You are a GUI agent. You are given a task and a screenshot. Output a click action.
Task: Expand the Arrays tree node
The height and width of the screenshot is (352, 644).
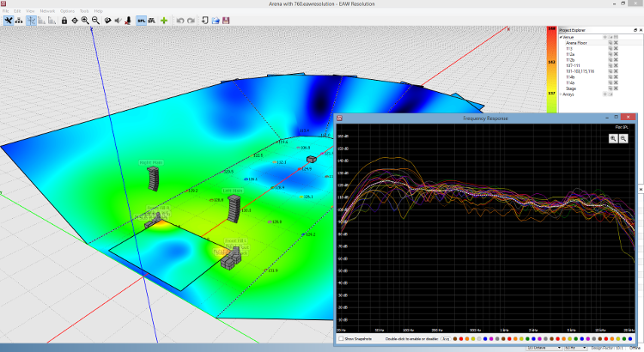[x=561, y=94]
